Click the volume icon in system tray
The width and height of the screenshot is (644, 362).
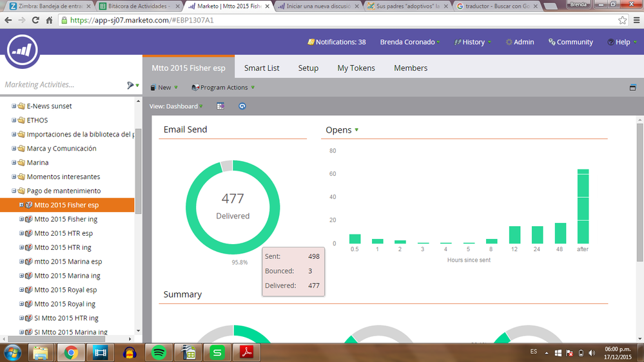point(592,353)
